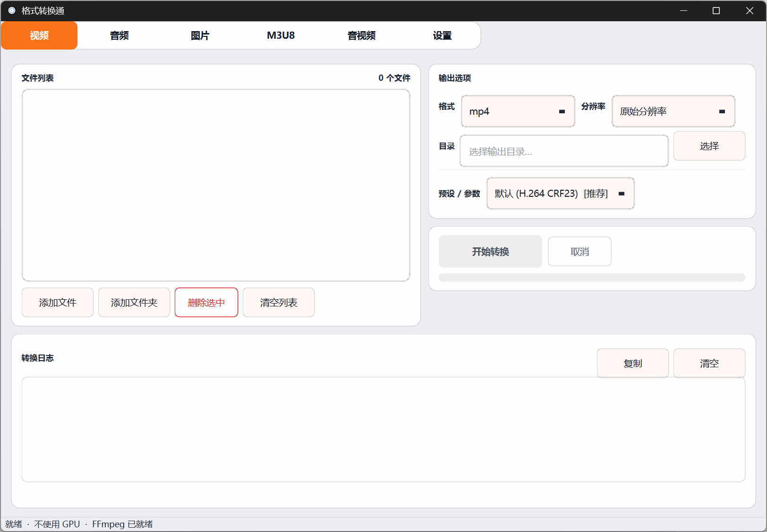This screenshot has height=532, width=767.
Task: Select the 音视频 tab
Action: point(361,35)
